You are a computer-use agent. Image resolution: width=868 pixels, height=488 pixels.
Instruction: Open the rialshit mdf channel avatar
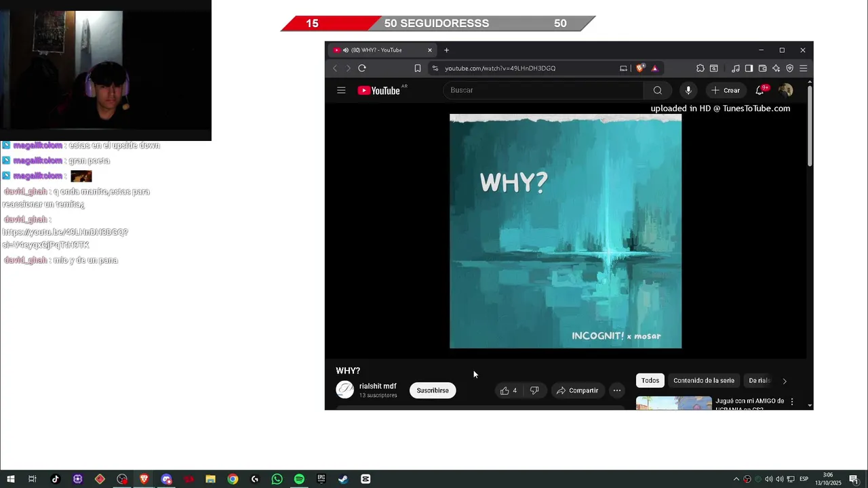coord(345,390)
